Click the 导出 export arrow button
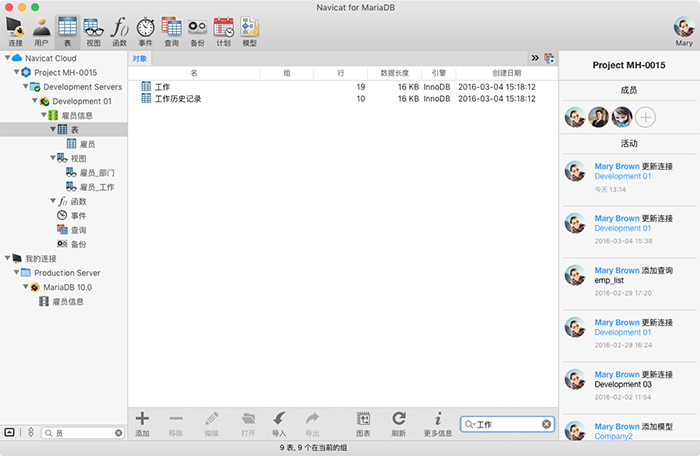 (312, 424)
